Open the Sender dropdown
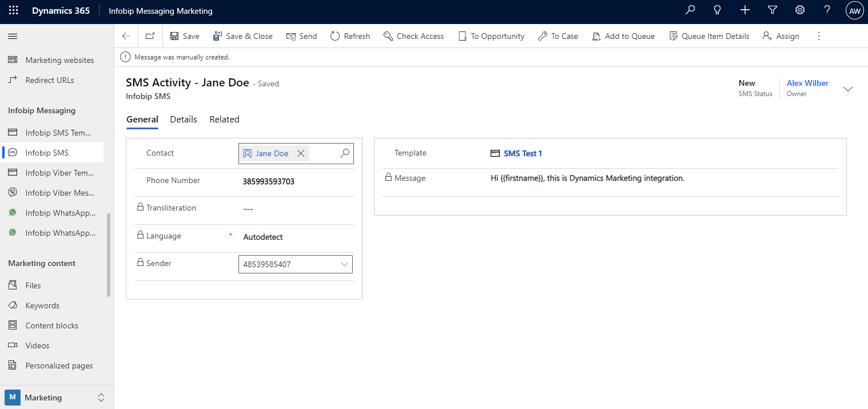The image size is (868, 409). click(344, 264)
